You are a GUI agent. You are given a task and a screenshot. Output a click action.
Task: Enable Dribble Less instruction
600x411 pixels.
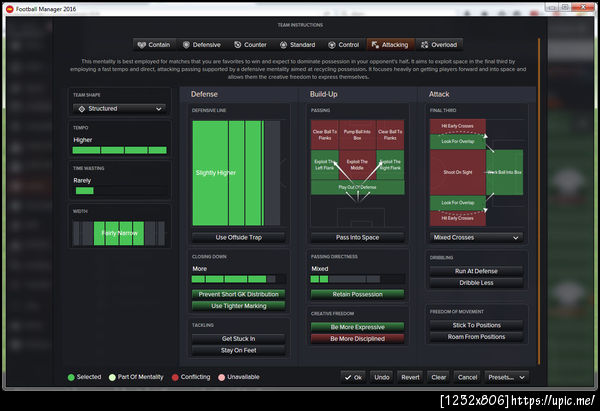(x=476, y=283)
